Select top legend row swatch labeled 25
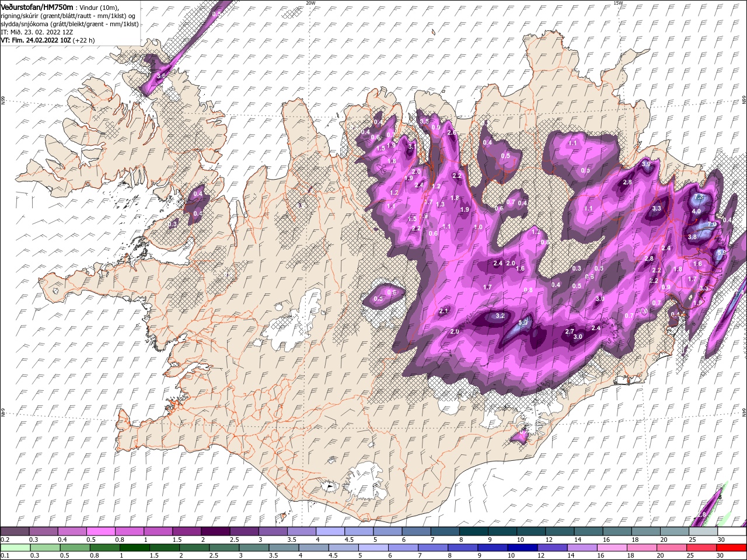Viewport: 747px width, 560px height. tap(704, 531)
